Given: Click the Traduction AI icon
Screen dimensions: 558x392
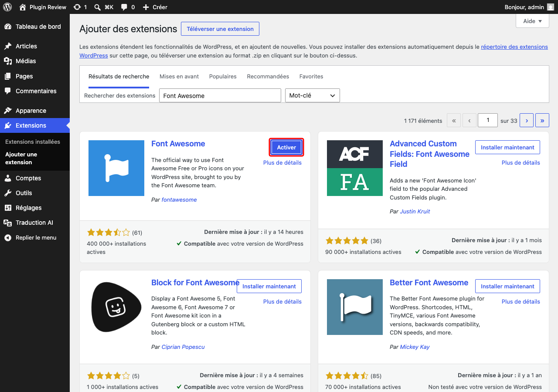Looking at the screenshot, I should coord(8,223).
